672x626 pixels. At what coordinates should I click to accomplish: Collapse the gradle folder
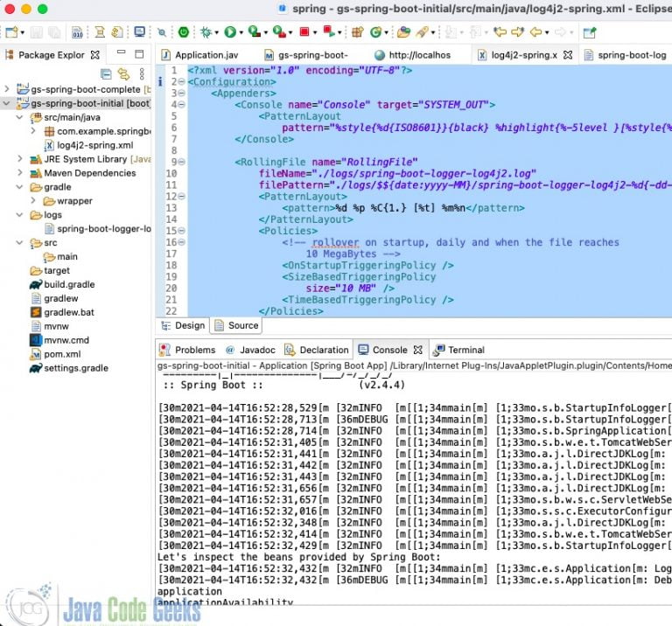20,187
